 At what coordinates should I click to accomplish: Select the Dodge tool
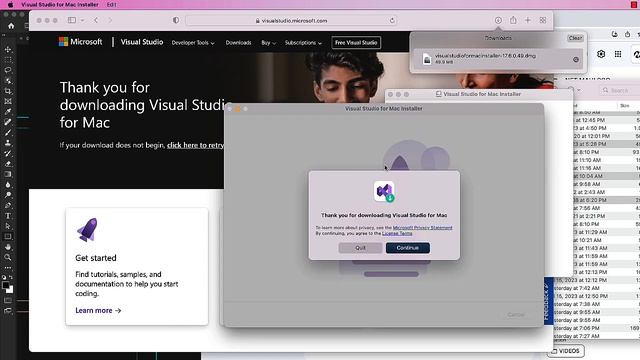coord(8,195)
